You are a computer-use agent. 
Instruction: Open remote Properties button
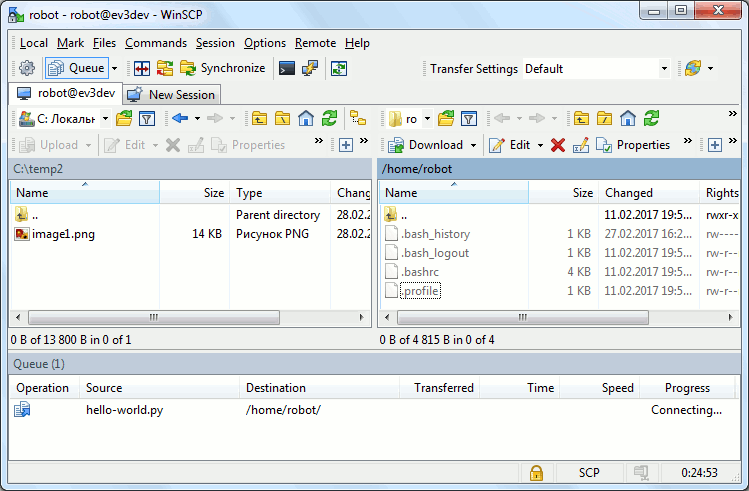633,145
